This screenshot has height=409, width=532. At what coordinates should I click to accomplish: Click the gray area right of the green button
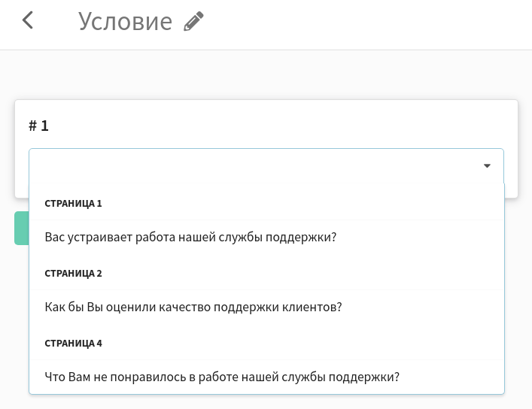pyautogui.click(x=518, y=228)
